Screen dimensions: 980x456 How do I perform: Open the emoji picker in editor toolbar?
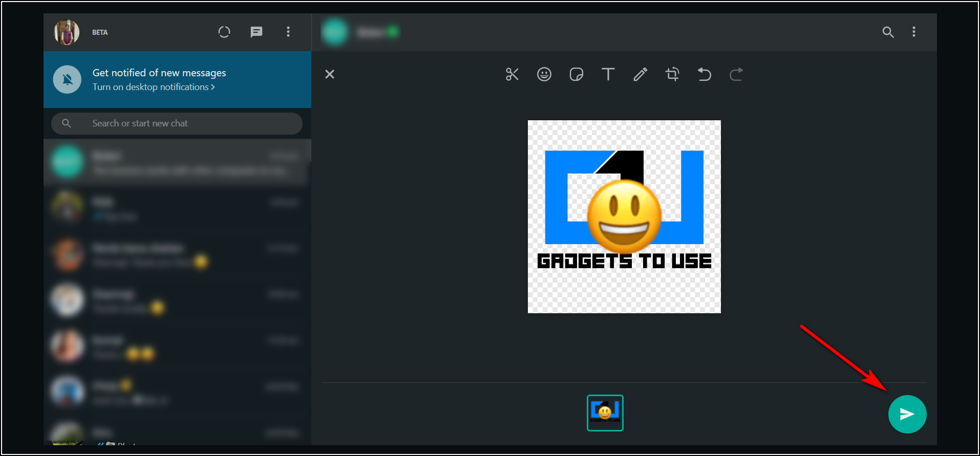tap(544, 74)
